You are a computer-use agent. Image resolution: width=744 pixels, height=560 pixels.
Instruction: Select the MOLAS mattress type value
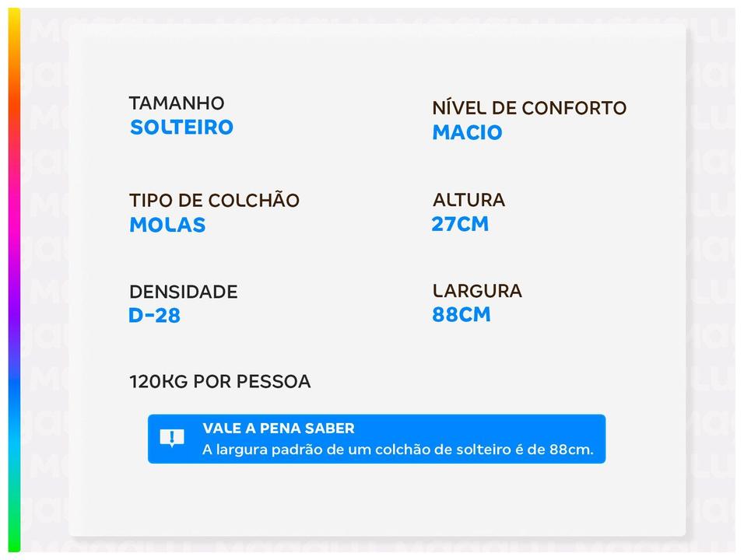[x=167, y=225]
